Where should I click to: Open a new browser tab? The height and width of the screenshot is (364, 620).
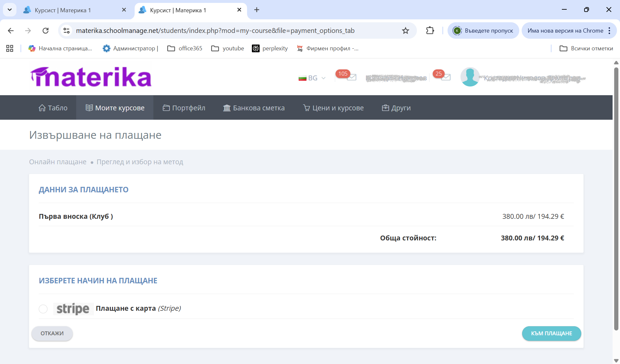257,10
